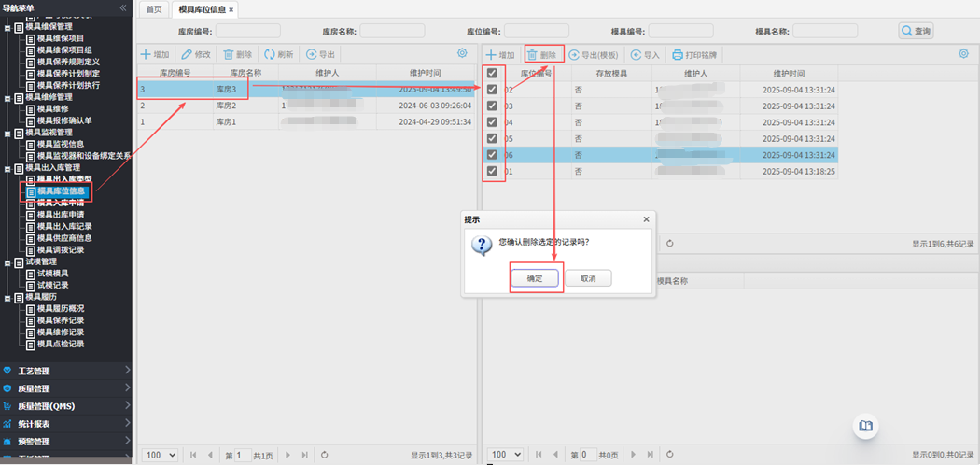Open settings gear in right panel
This screenshot has width=980, height=465.
[963, 54]
